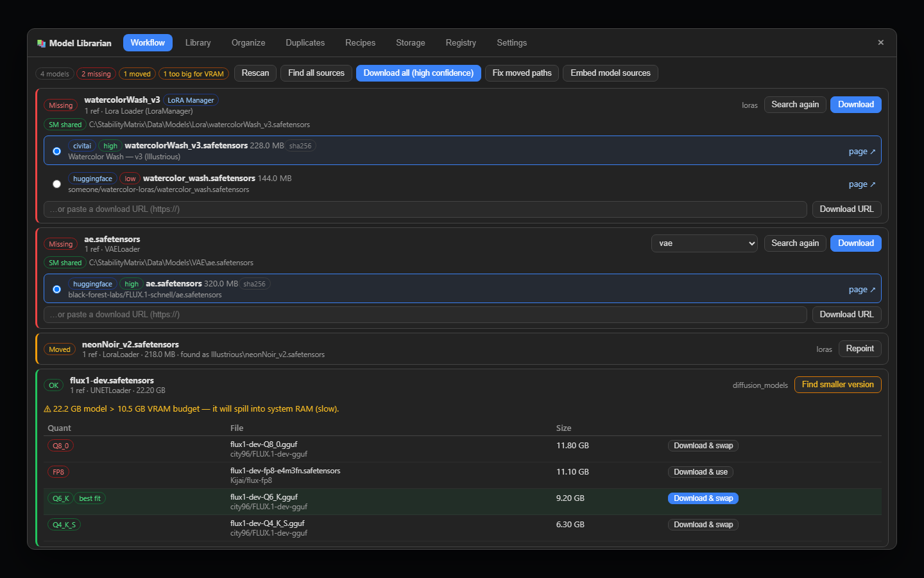The height and width of the screenshot is (578, 924).
Task: Click Download all (high confidence)
Action: coord(418,73)
